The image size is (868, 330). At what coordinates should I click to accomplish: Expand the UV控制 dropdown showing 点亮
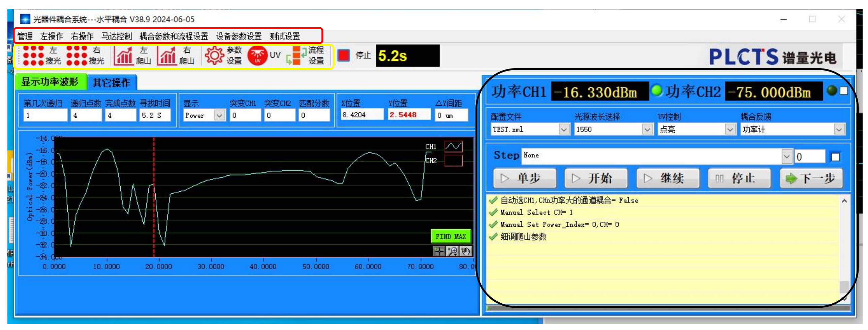(x=730, y=130)
